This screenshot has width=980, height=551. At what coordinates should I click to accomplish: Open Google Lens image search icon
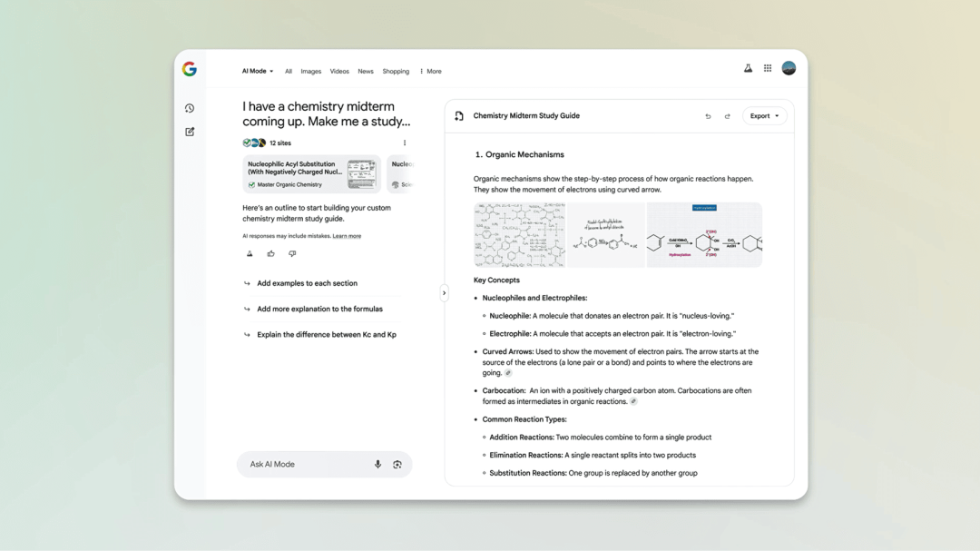pyautogui.click(x=397, y=465)
